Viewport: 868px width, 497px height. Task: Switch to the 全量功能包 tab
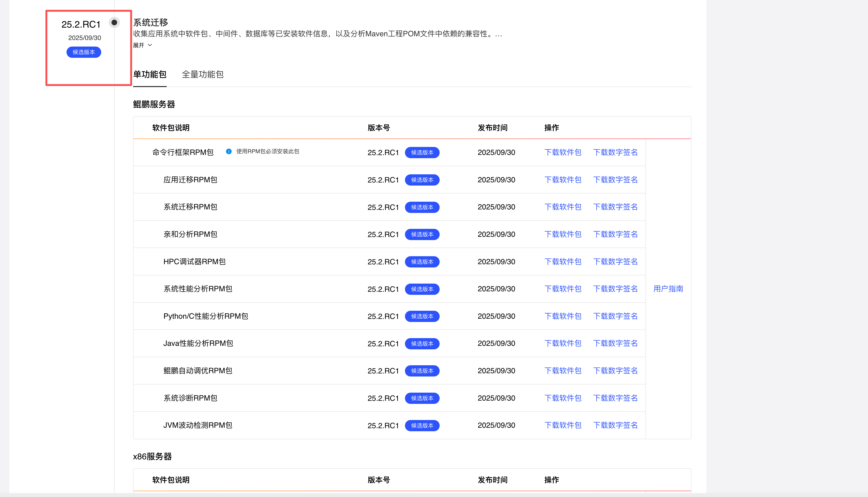(203, 74)
